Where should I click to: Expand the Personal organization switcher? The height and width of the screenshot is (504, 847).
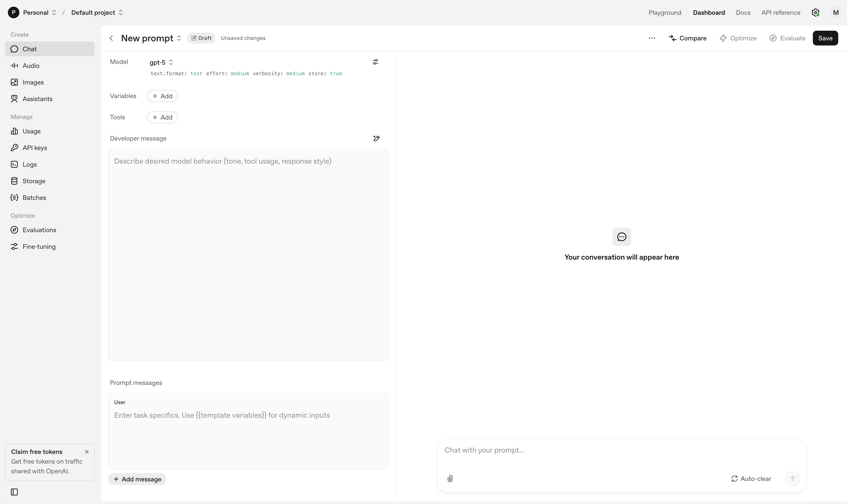(39, 12)
